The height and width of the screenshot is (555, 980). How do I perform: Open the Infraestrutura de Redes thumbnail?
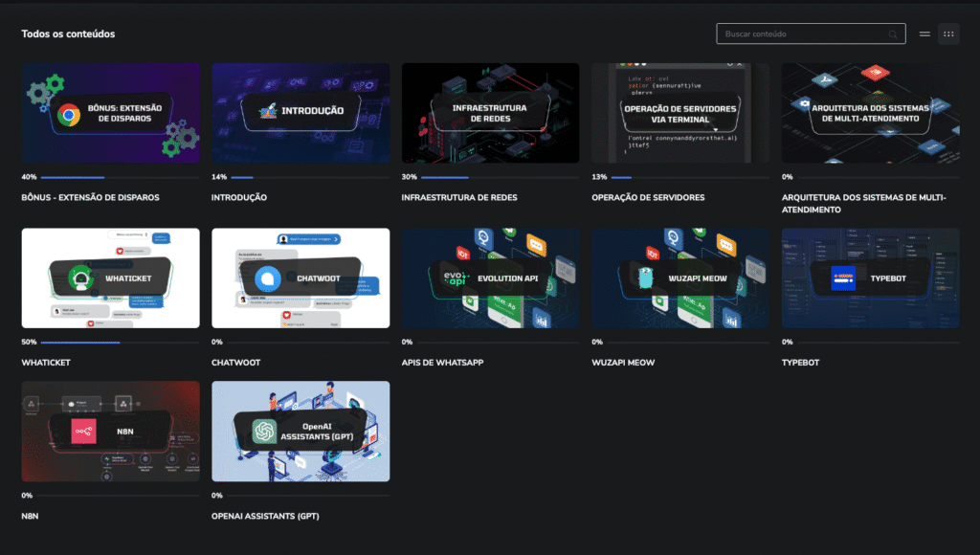[x=490, y=113]
